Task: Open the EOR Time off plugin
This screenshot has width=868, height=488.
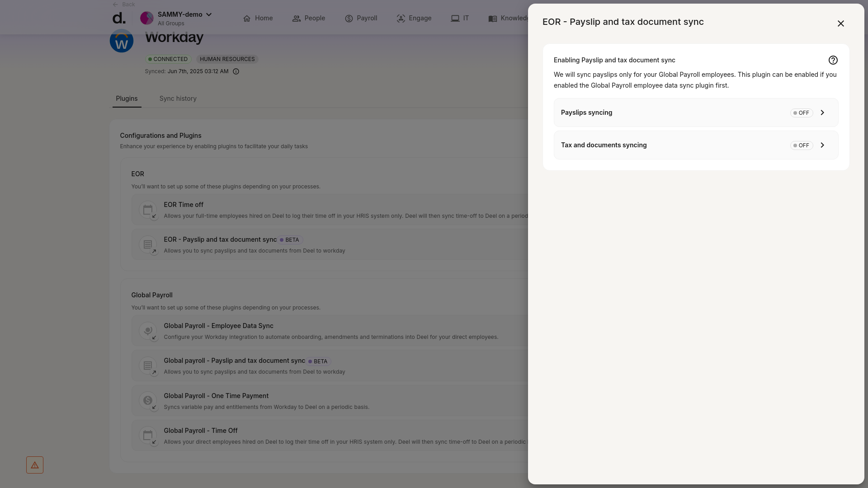Action: point(330,210)
